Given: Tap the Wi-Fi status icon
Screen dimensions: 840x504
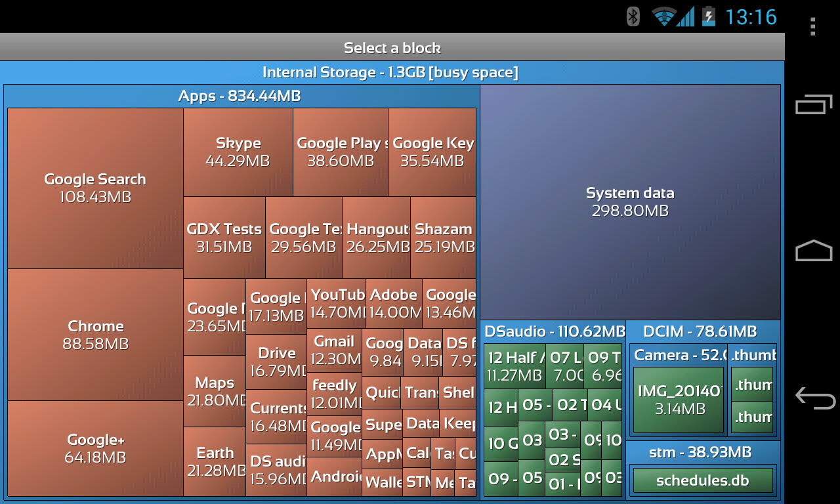Looking at the screenshot, I should click(x=663, y=16).
